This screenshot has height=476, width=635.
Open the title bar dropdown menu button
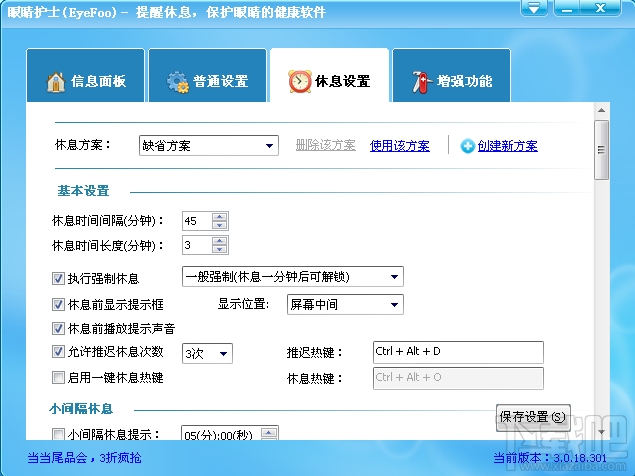point(534,8)
